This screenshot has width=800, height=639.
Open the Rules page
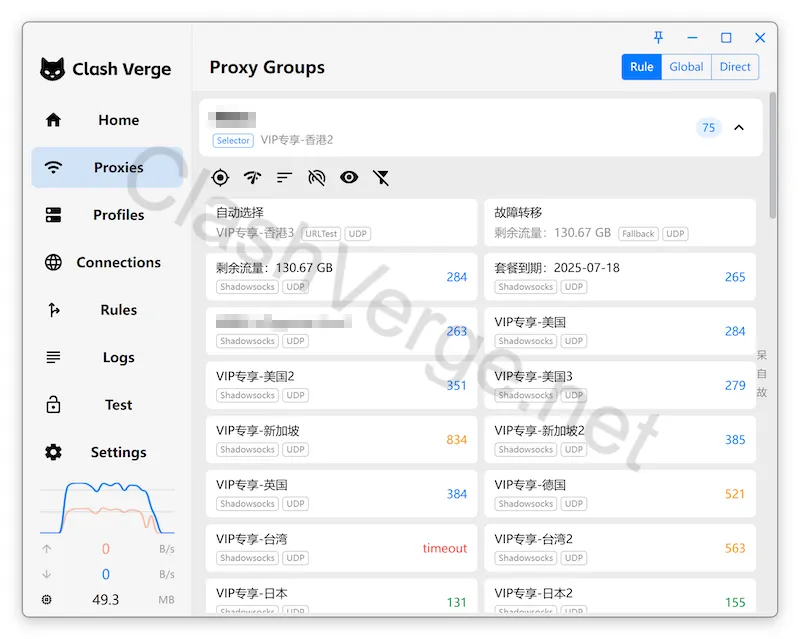(118, 310)
